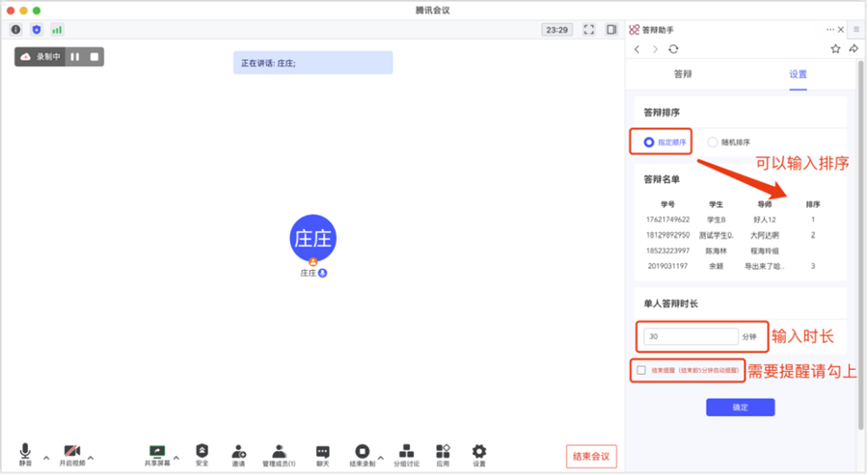
Task: Open the 应用 apps icon
Action: pyautogui.click(x=443, y=452)
